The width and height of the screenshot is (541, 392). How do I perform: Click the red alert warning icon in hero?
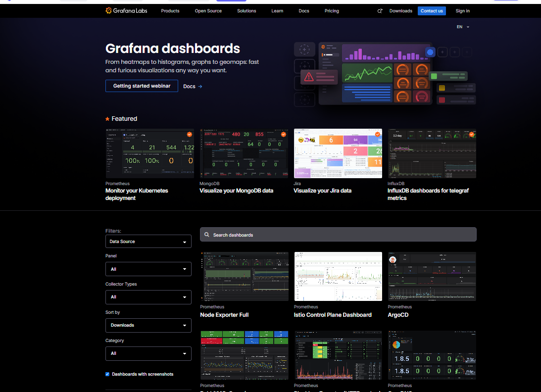(309, 77)
